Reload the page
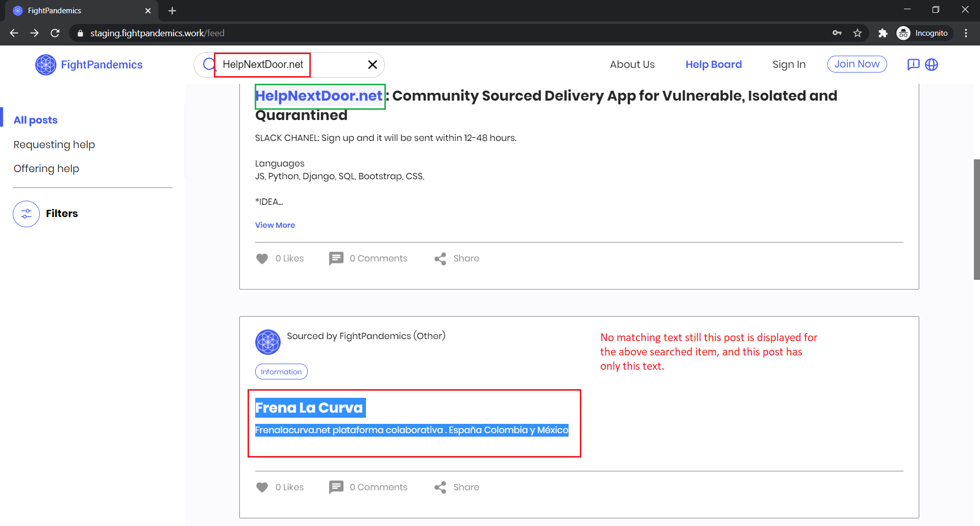The image size is (980, 526). 55,33
